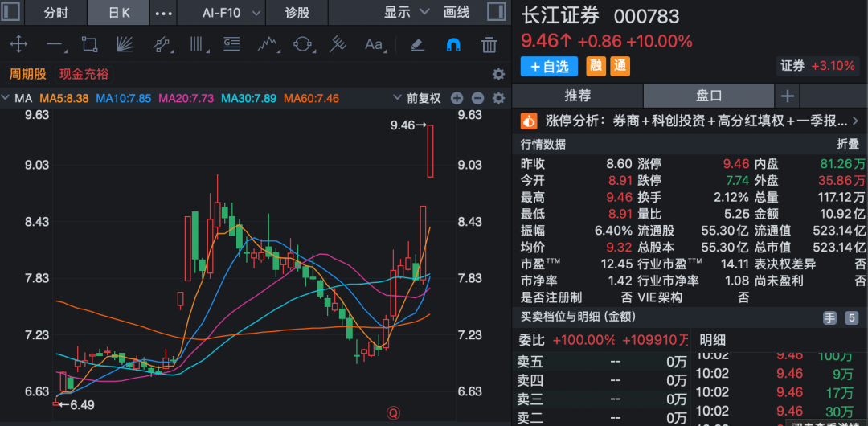Screen dimensions: 868x426
Task: Click the orange limit-up analysis icon
Action: pyautogui.click(x=529, y=121)
